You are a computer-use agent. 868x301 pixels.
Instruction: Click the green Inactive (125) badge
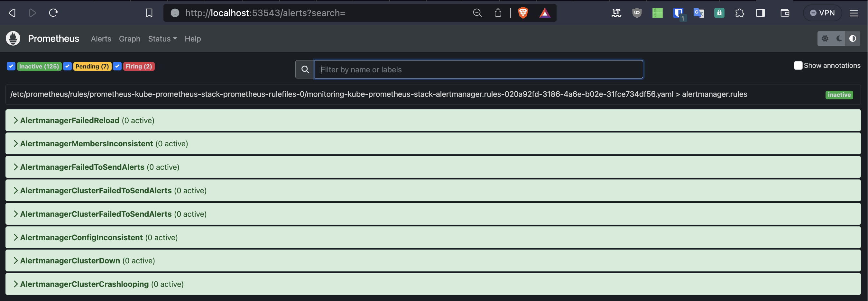(39, 66)
